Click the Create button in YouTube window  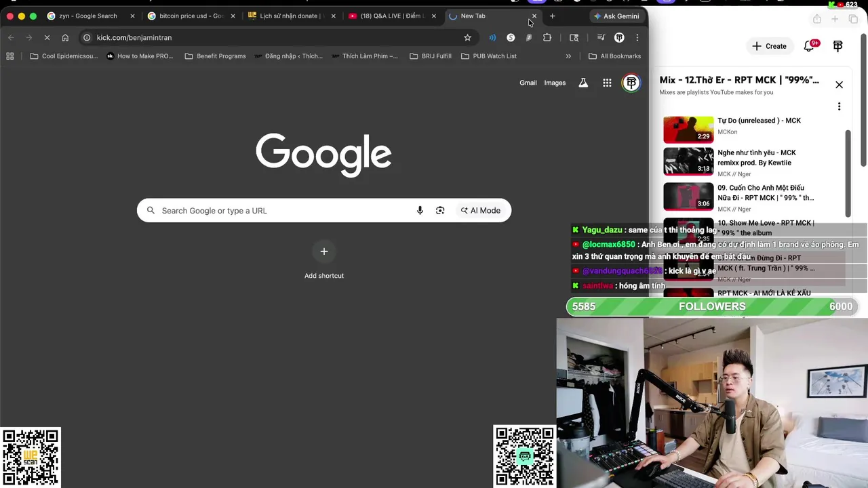[769, 46]
